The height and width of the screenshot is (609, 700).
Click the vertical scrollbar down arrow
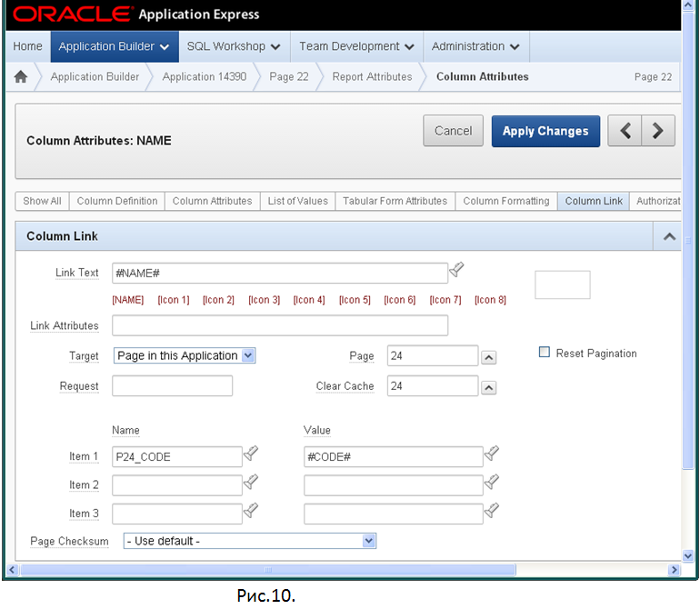pyautogui.click(x=688, y=556)
